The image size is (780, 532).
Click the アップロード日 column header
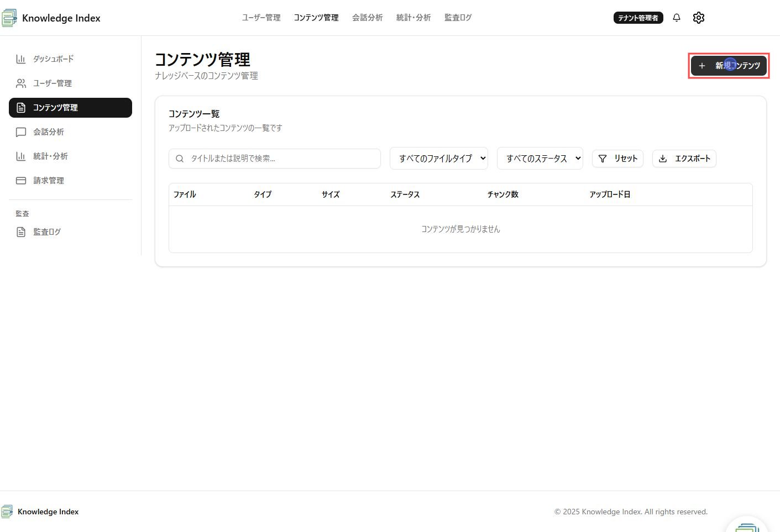tap(610, 194)
